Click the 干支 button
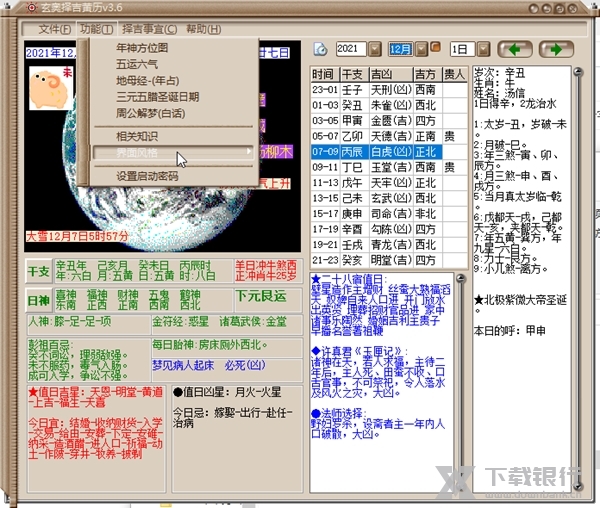Image resolution: width=600 pixels, height=508 pixels. (39, 272)
